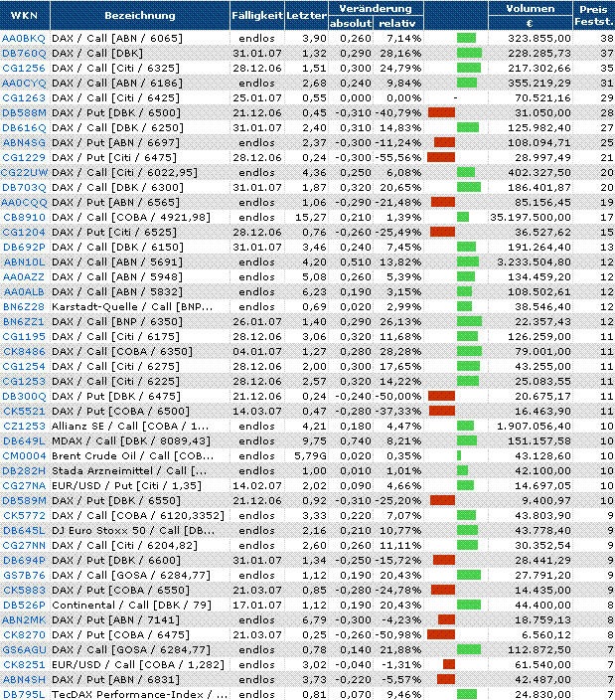Open the CG22UW link
615x700 pixels.
pos(24,172)
